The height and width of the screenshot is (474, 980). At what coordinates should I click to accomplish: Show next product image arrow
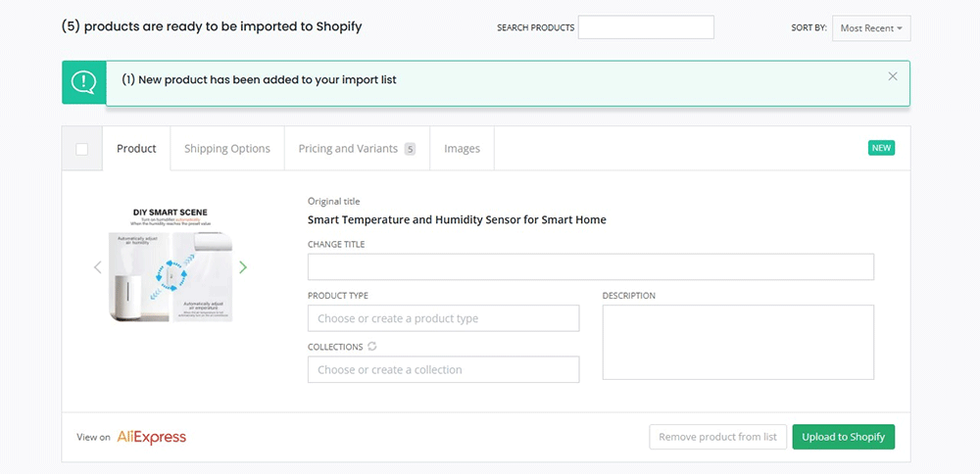pos(243,267)
